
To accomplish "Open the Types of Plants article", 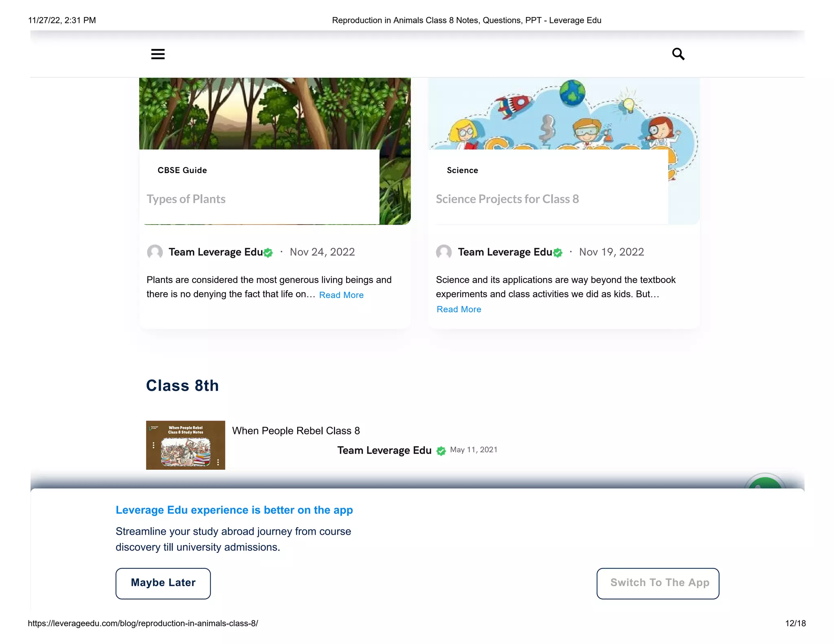I will coord(186,199).
